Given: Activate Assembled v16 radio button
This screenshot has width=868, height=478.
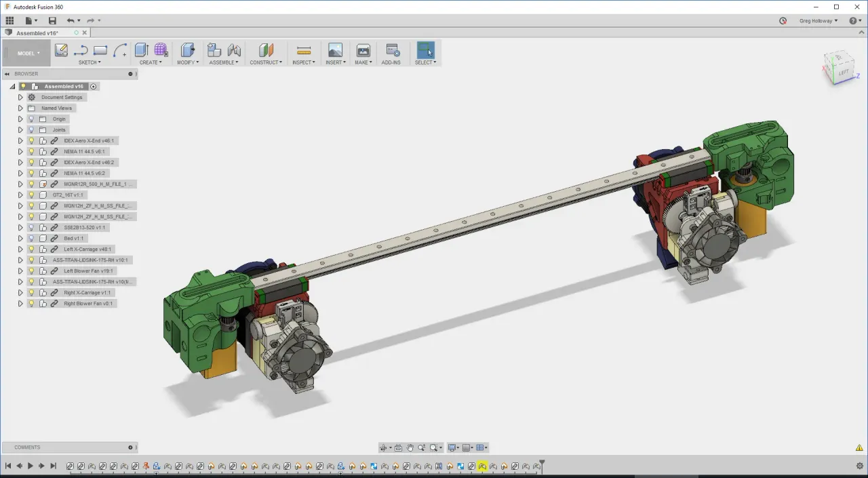Looking at the screenshot, I should pos(94,86).
